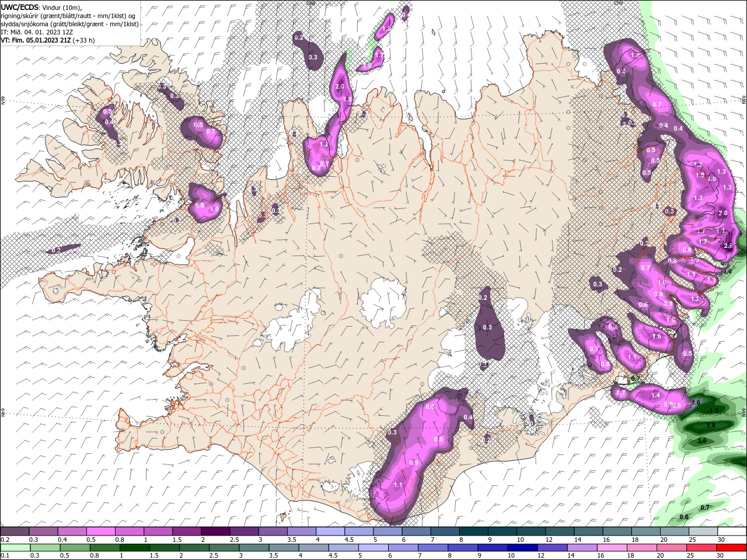747x560 pixels.
Task: Pick the darkest purple swatch labeled 2, upper row
Action: pos(215,531)
